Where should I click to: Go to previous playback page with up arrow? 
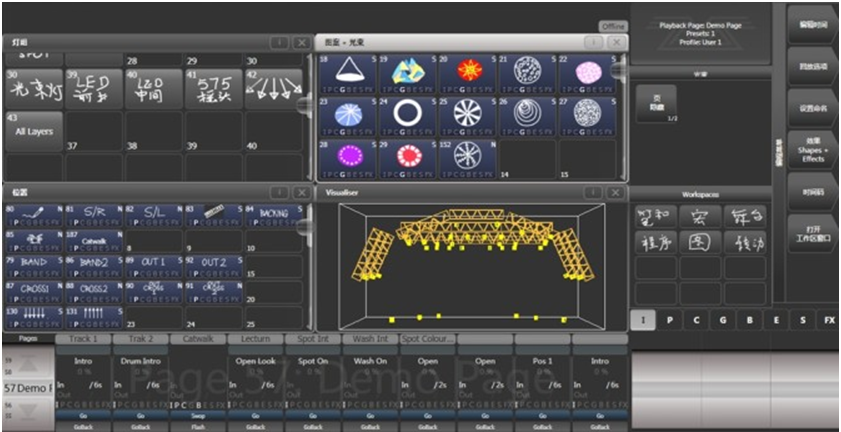point(27,364)
